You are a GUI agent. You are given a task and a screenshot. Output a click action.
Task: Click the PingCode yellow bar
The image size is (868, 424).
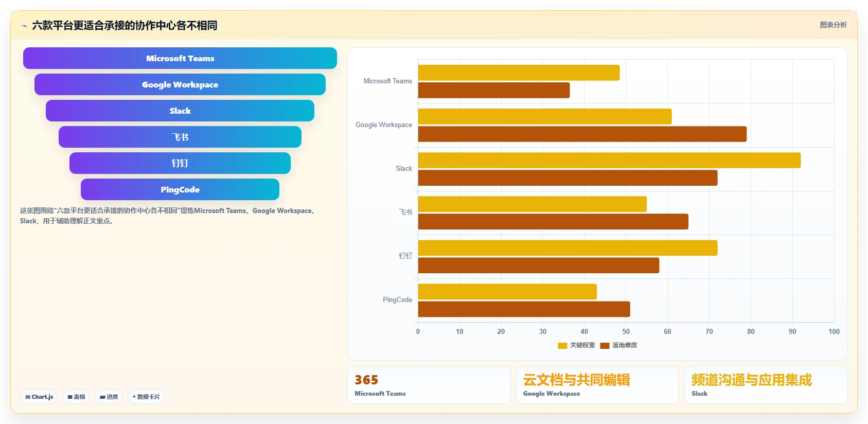pos(507,291)
